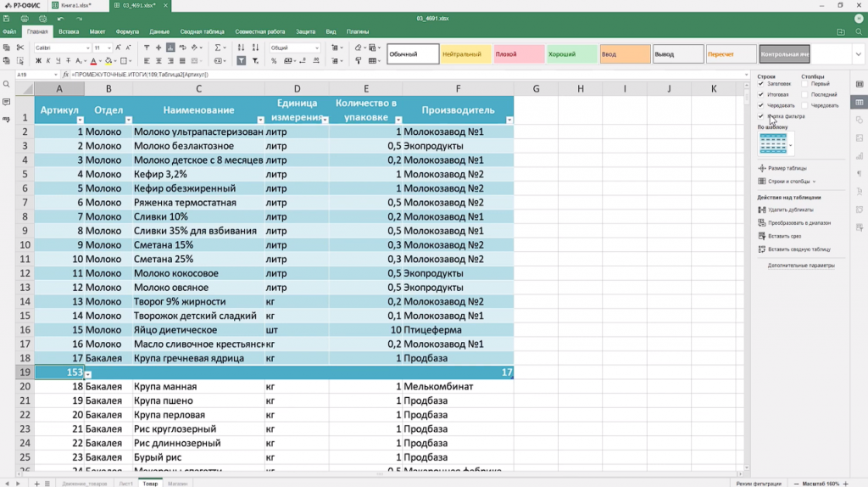Toggle the Заголовок rows checkbox
Viewport: 868px width, 487px height.
coord(760,84)
